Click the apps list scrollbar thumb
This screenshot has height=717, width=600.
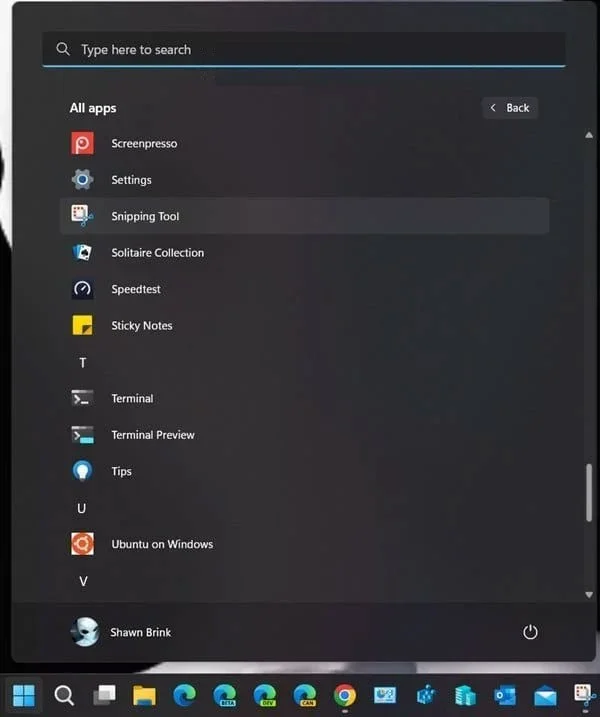point(589,492)
